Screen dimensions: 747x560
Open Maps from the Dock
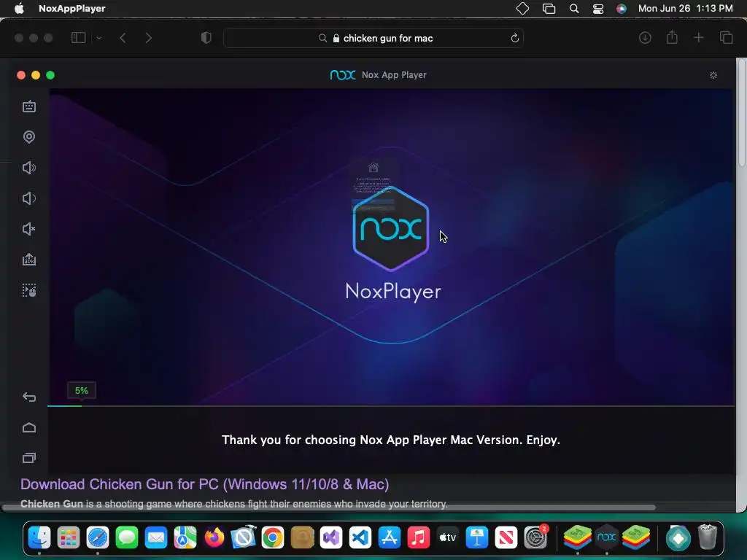[x=185, y=538]
